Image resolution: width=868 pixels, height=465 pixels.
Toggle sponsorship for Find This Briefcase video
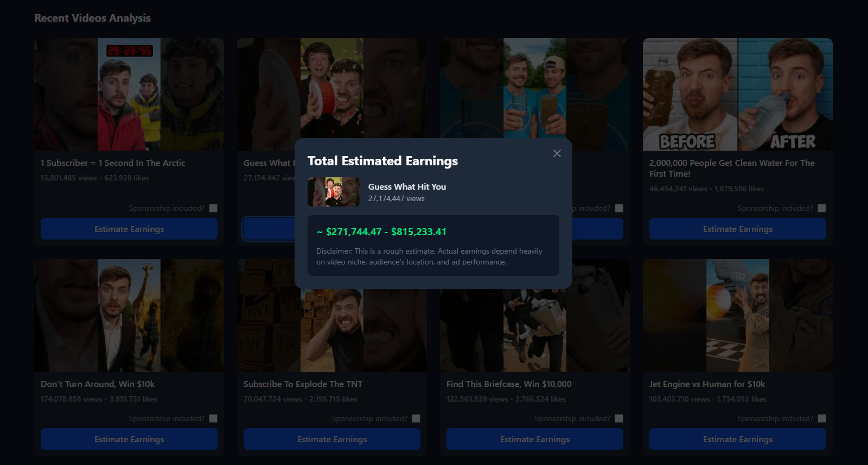pos(619,418)
